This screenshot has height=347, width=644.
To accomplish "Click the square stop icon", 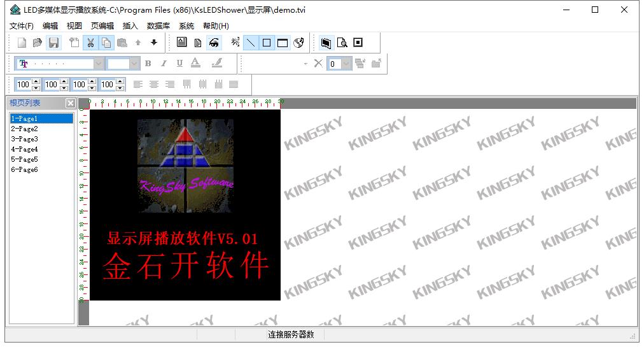I will coord(358,43).
